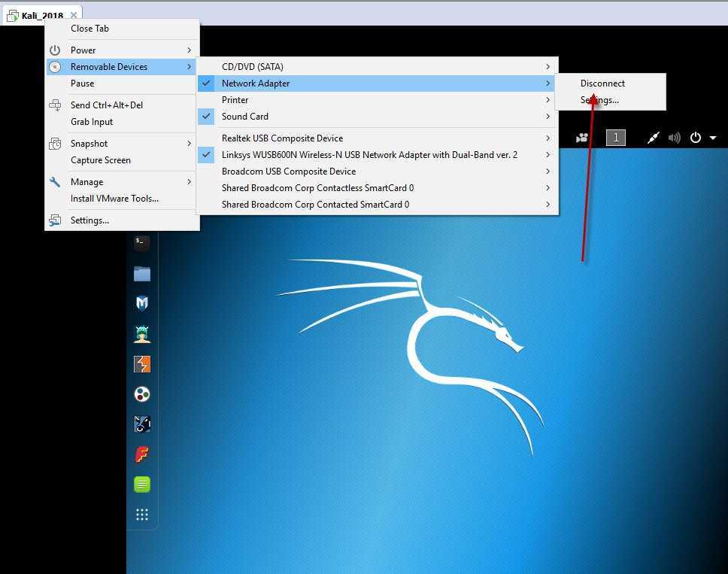Switch to the Kali_2018 tab
Viewport: 728px width, 574px height.
pos(42,16)
